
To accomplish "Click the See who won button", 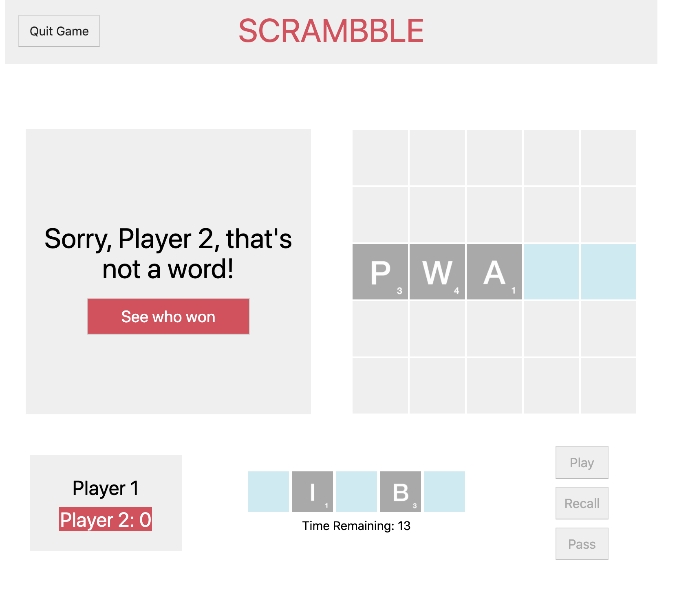I will (x=168, y=316).
